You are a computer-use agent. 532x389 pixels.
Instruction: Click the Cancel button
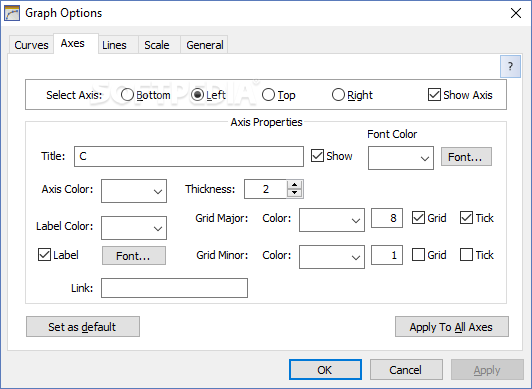click(x=406, y=370)
